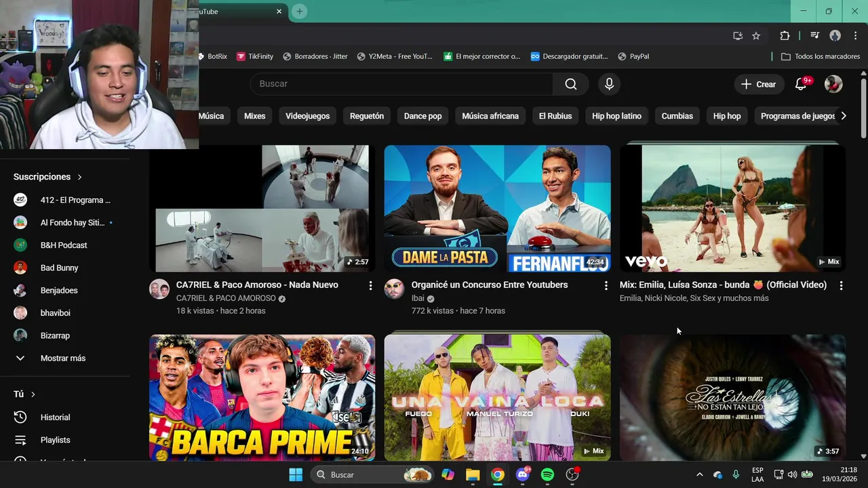
Task: Expand the Suscripciones section arrow
Action: (79, 177)
